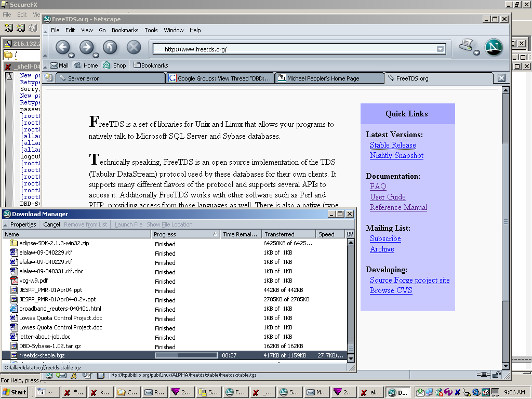Close the current browser tab
532x399 pixels.
[501, 78]
